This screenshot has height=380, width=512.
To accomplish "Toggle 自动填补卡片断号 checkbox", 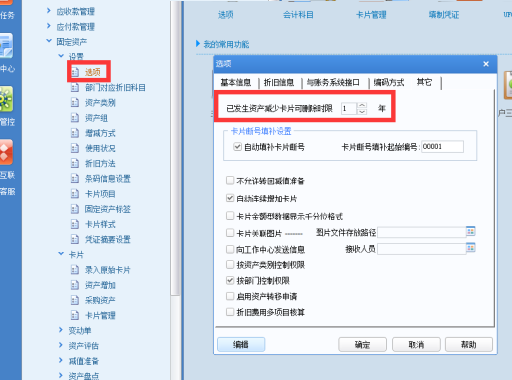I will click(237, 147).
